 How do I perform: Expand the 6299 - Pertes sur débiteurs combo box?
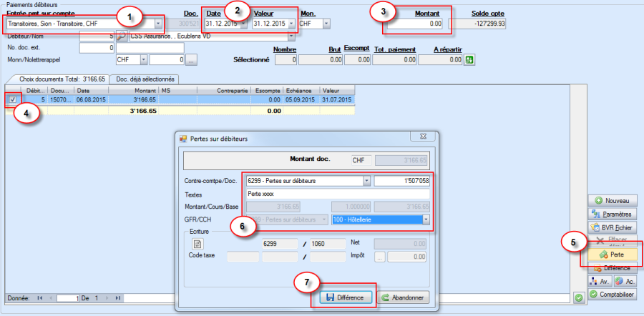tap(366, 181)
